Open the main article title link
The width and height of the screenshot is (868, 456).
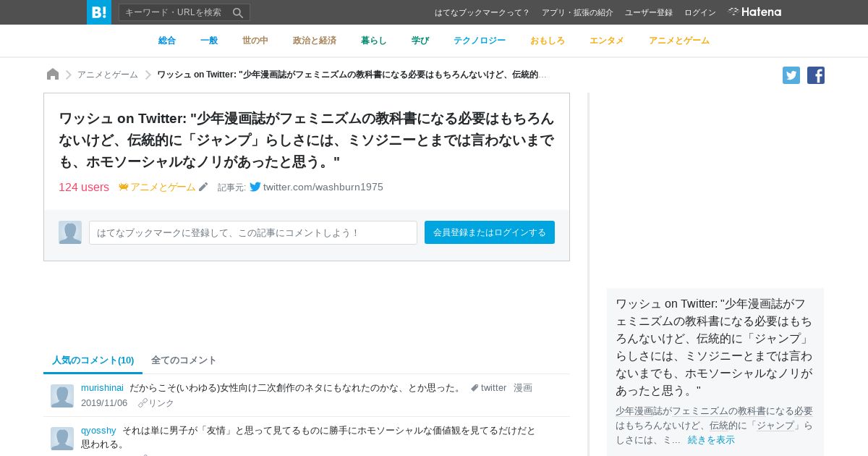coord(307,140)
